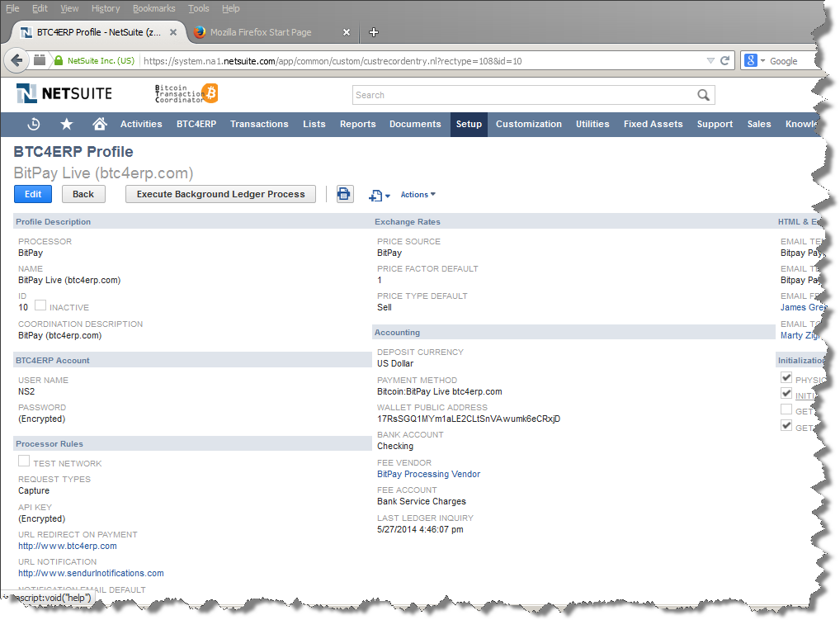Open the Sales navigation menu

759,125
